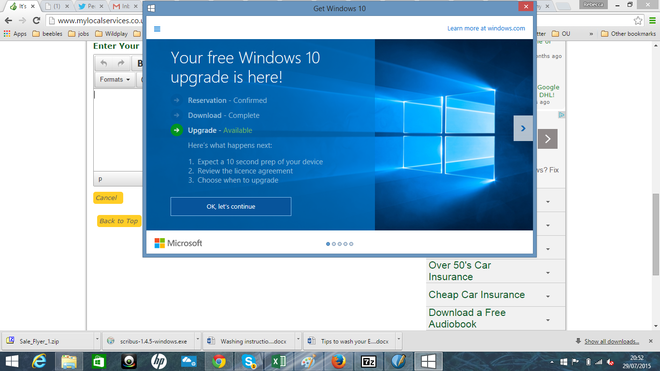
Task: Open the OU bookmark folder
Action: point(561,34)
